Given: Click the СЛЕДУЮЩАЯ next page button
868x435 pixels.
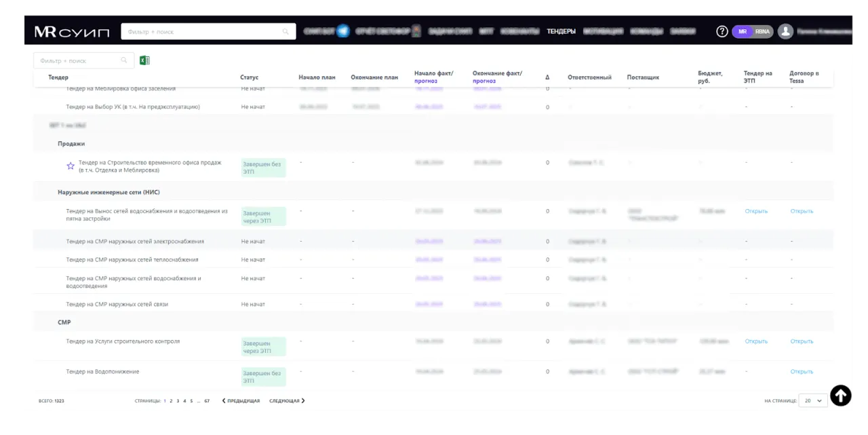Looking at the screenshot, I should 287,401.
